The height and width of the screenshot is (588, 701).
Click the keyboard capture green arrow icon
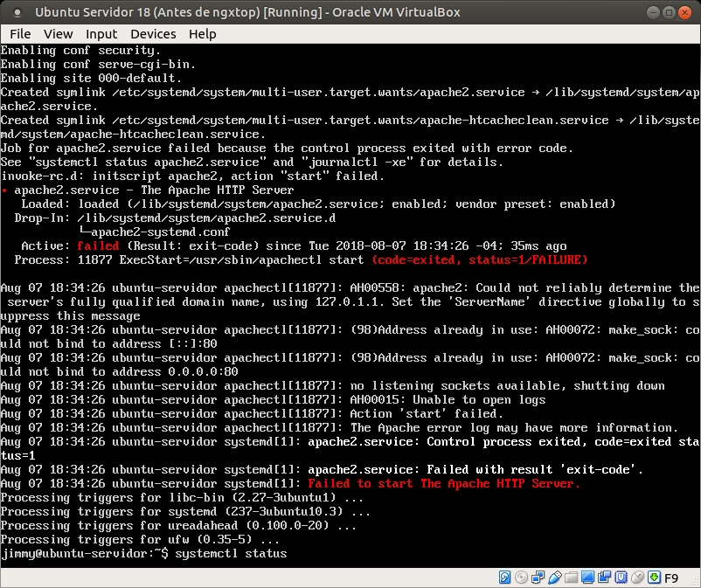coord(652,578)
